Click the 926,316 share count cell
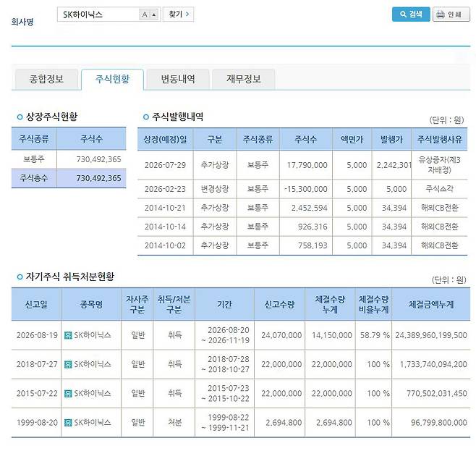The height and width of the screenshot is (451, 476). 306,227
